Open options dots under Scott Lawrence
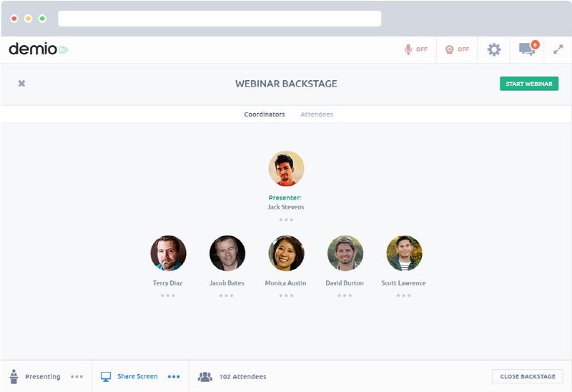The image size is (572, 392). 404,295
